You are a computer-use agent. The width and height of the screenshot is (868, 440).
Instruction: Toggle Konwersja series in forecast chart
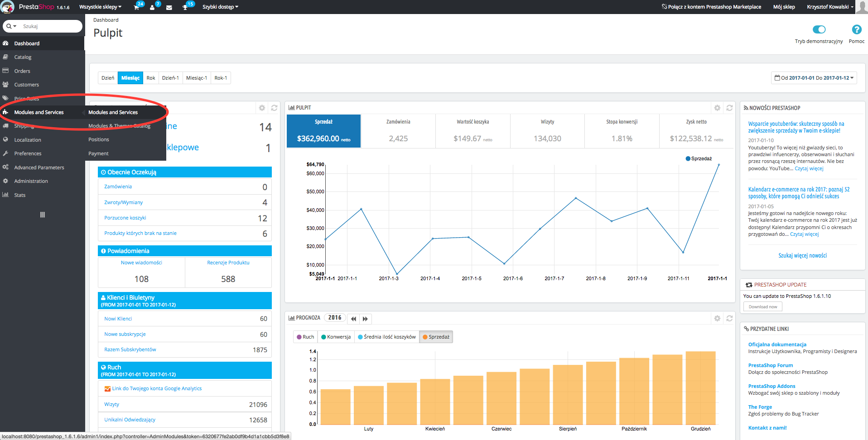[336, 337]
